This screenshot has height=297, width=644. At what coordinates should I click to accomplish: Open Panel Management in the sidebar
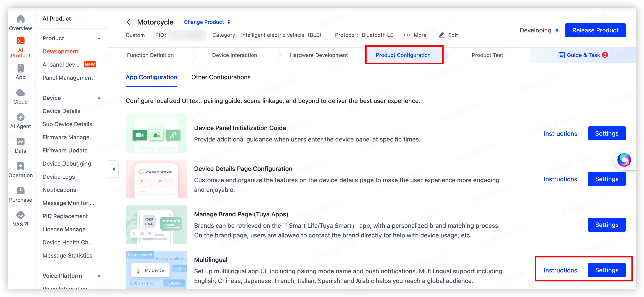pyautogui.click(x=68, y=78)
